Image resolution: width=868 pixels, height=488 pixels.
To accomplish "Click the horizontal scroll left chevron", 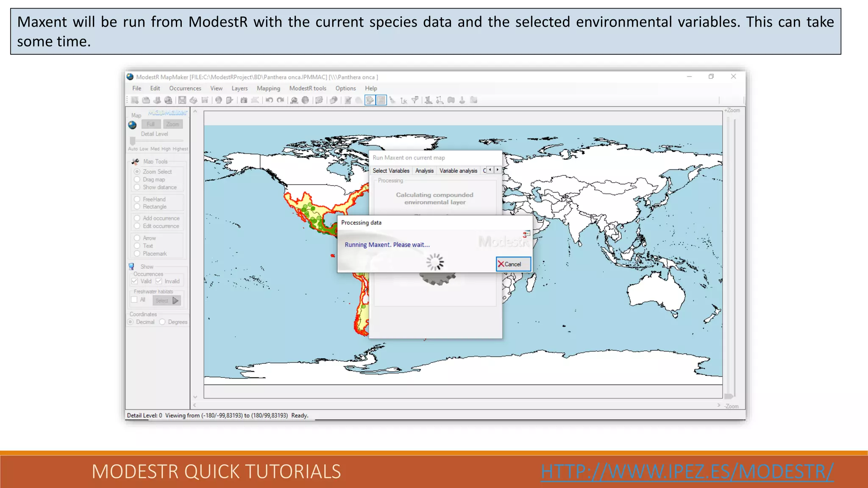I will pyautogui.click(x=195, y=405).
